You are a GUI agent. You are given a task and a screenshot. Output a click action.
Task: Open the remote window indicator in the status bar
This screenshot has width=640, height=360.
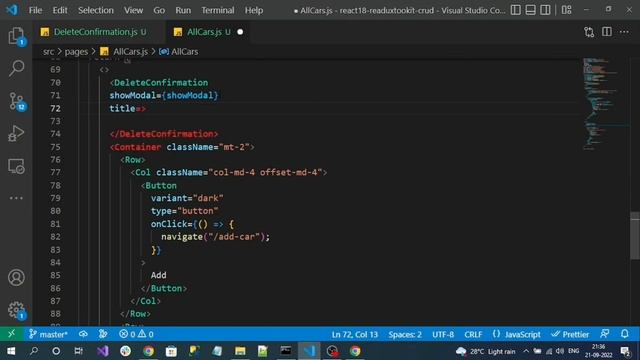11,334
